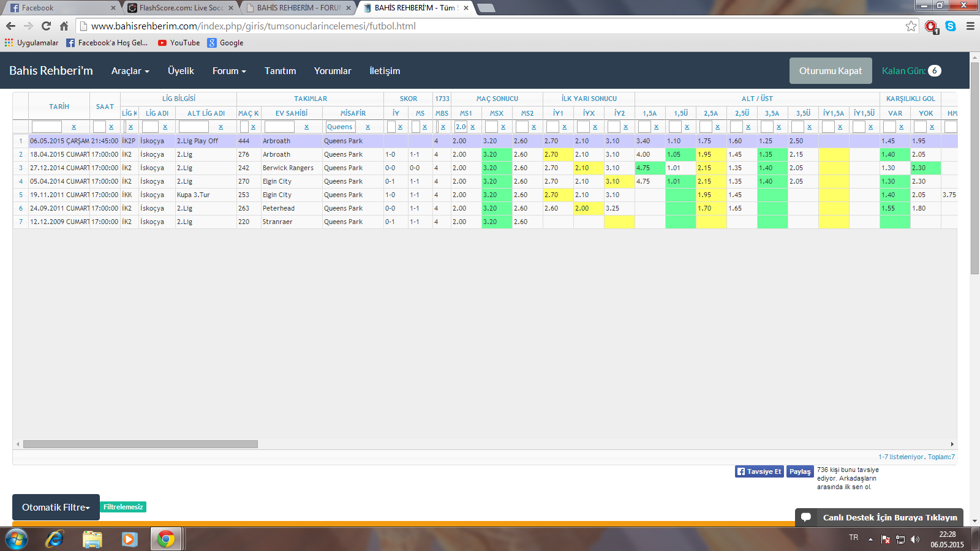The height and width of the screenshot is (551, 980).
Task: Click the Oturumu Kapat button
Action: (830, 71)
